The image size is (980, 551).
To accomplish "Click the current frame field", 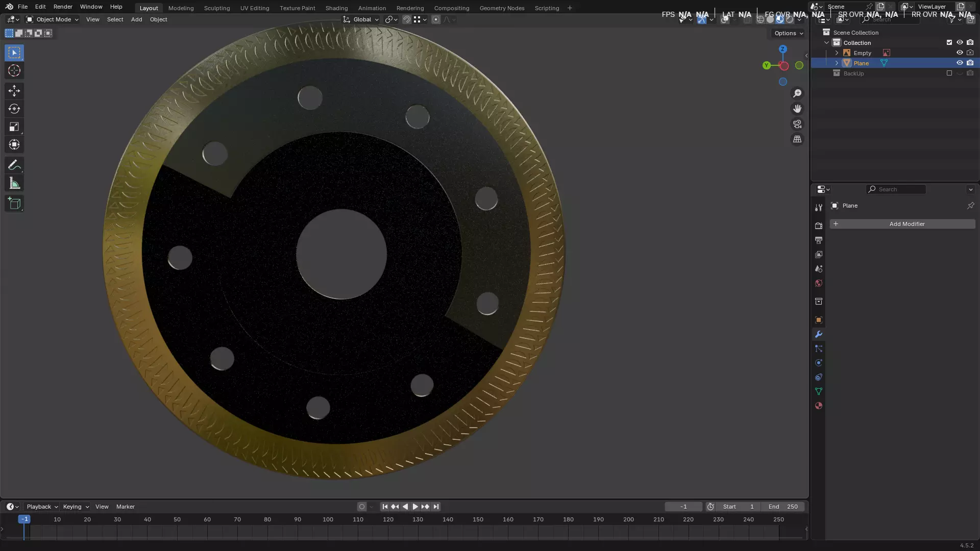I will 683,507.
